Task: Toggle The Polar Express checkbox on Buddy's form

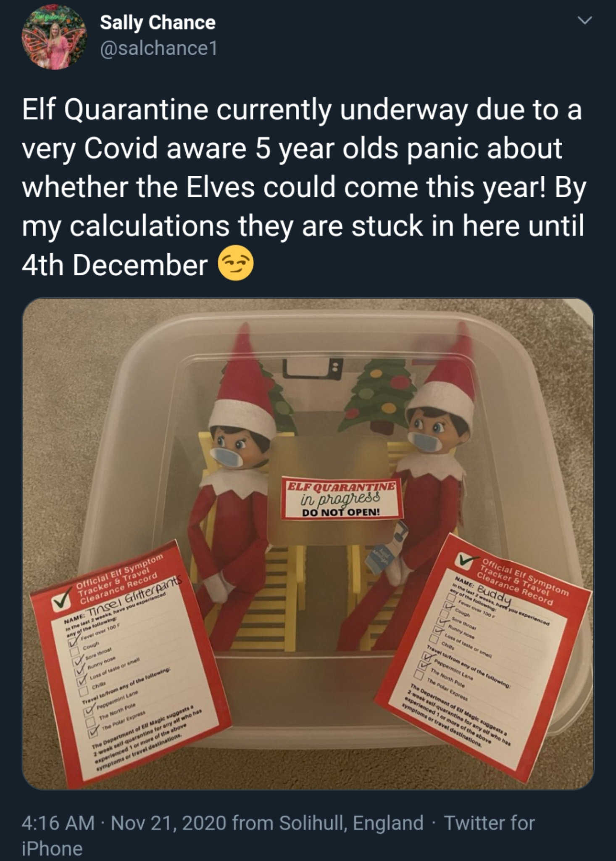Action: tap(418, 675)
